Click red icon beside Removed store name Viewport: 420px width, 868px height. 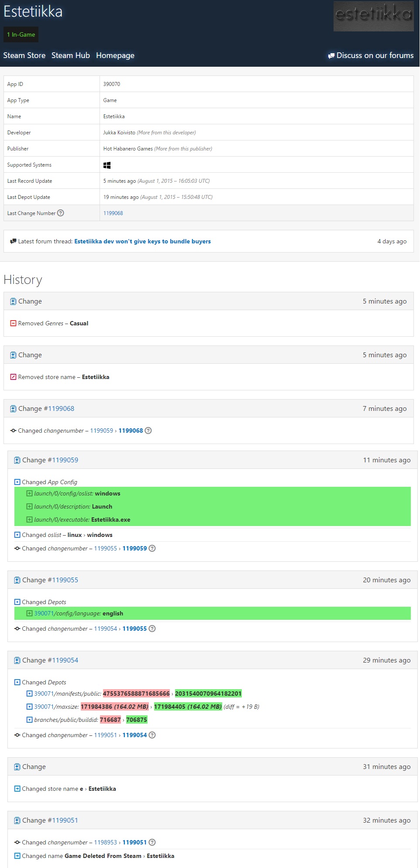pyautogui.click(x=14, y=377)
